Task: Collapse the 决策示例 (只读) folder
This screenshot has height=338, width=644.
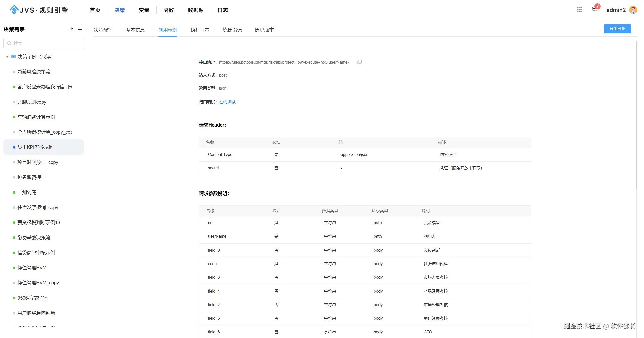Action: [x=7, y=57]
